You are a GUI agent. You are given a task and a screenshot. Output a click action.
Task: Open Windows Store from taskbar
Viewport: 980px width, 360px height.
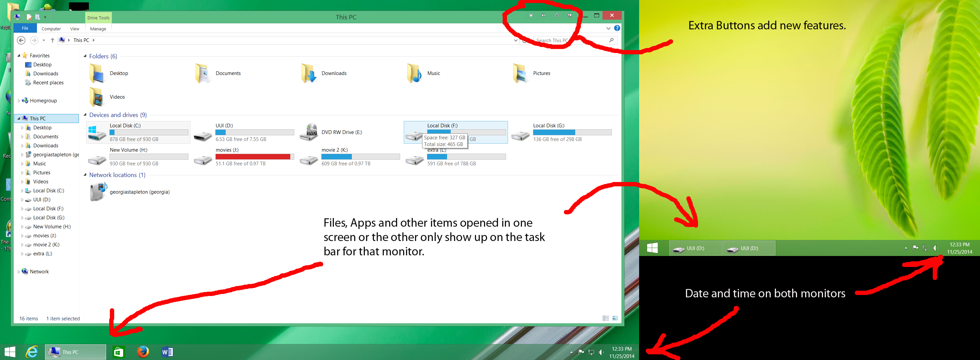coord(119,352)
